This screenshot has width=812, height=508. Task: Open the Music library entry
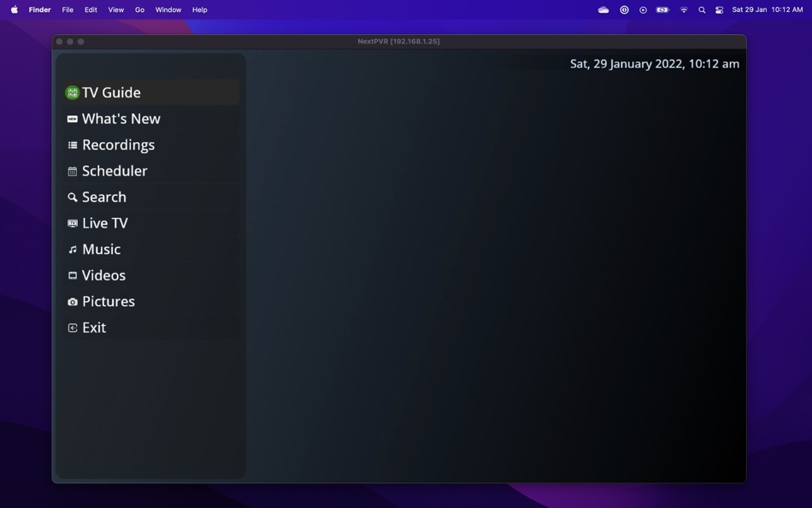(150, 249)
